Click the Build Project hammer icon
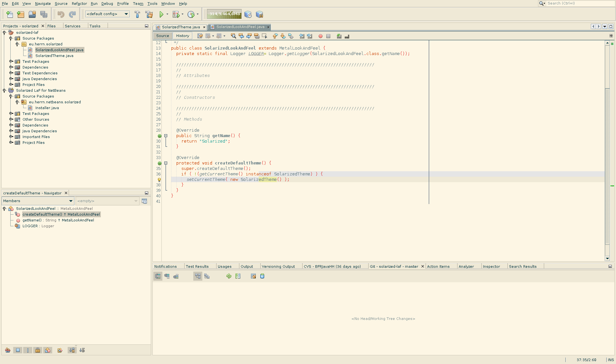The height and width of the screenshot is (364, 616). click(138, 14)
